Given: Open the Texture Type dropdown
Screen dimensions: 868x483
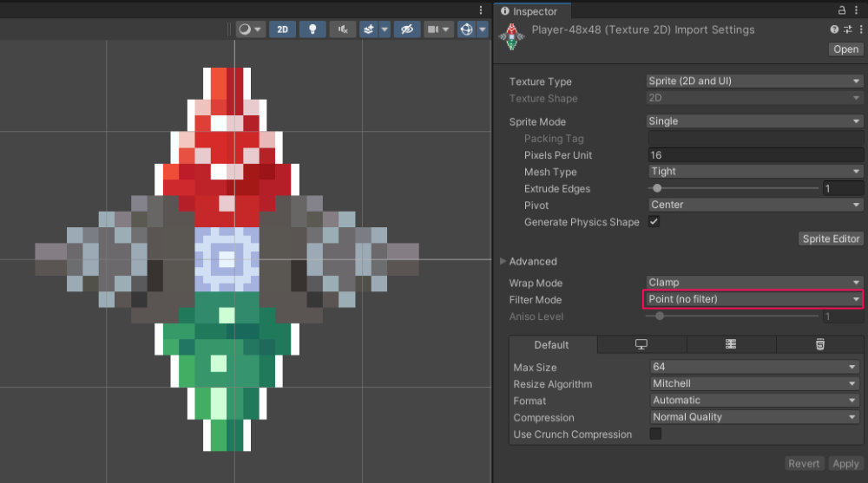Looking at the screenshot, I should [x=754, y=81].
